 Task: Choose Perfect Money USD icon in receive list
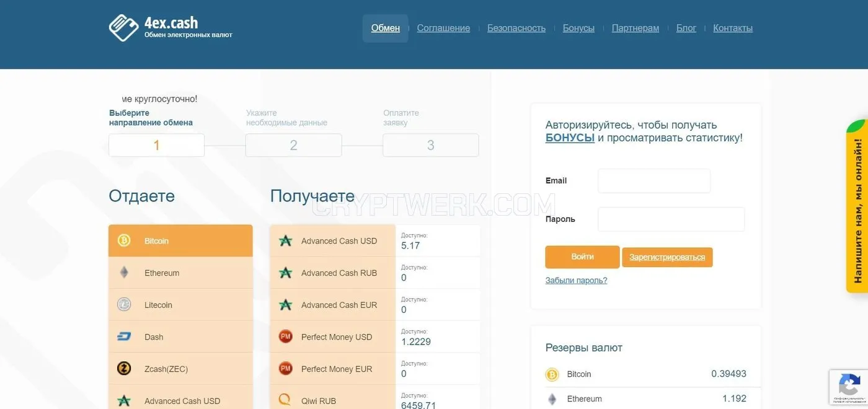pos(285,336)
